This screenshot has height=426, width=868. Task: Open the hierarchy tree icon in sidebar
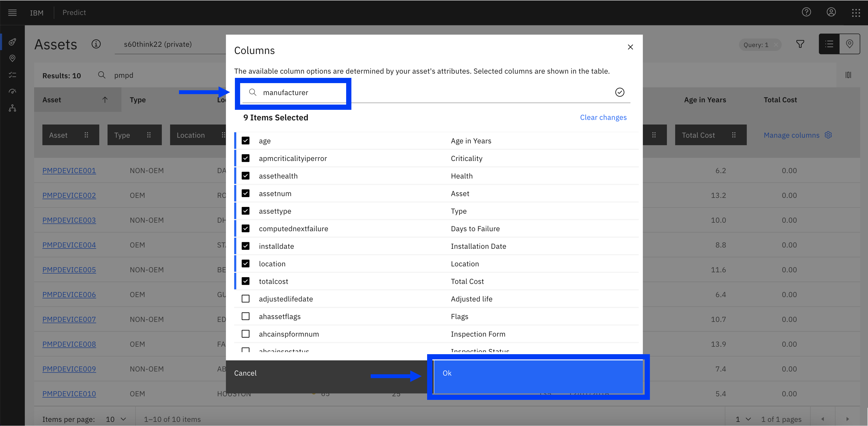12,108
